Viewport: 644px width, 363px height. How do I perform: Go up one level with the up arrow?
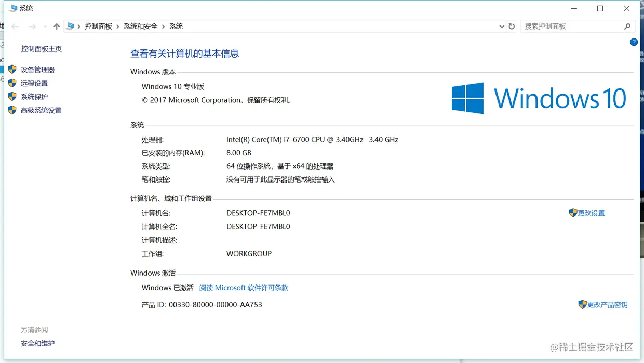57,27
